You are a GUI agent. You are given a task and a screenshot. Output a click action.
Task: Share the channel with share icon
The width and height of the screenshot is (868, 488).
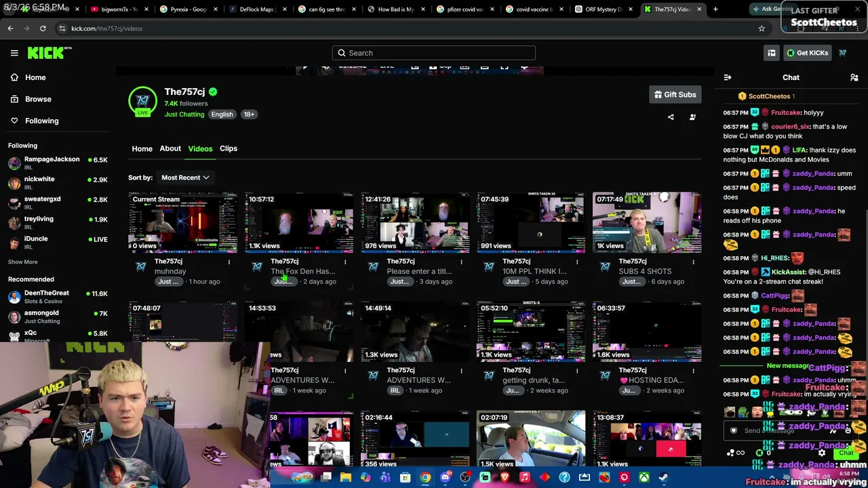pyautogui.click(x=671, y=117)
